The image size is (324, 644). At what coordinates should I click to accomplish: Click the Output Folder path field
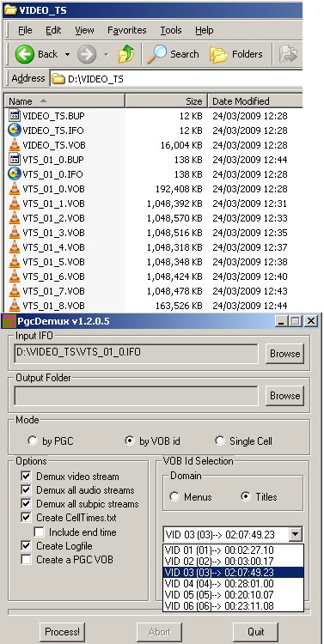coord(136,396)
